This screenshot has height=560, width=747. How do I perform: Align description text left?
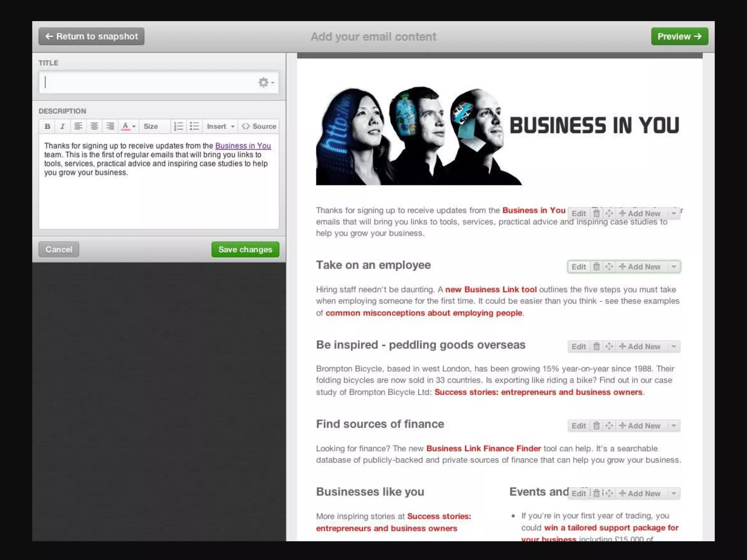[x=78, y=127]
